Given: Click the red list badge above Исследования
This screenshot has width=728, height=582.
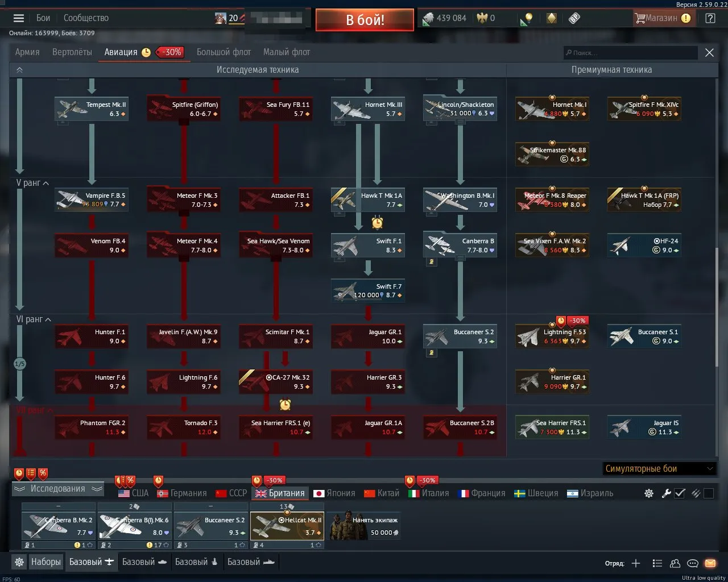Looking at the screenshot, I should point(31,473).
